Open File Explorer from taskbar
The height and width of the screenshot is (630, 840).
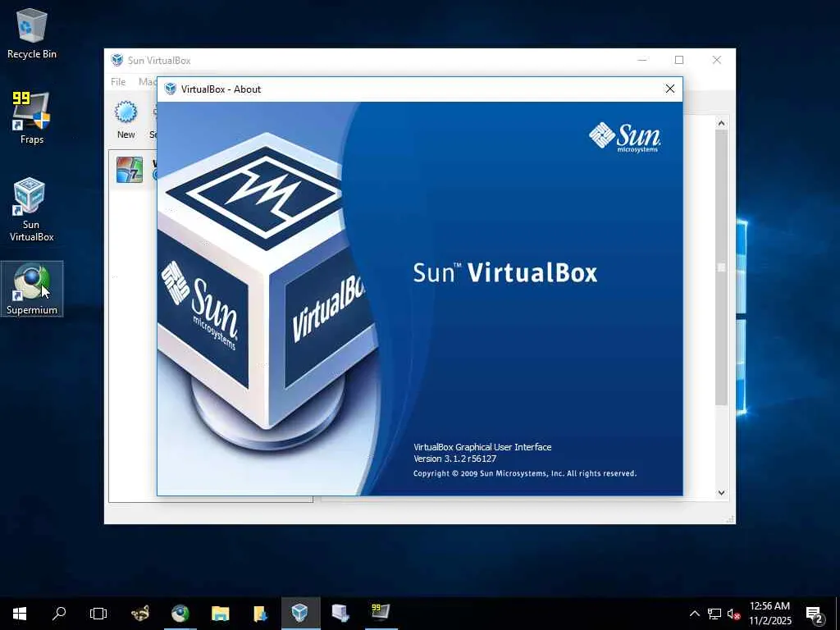pyautogui.click(x=220, y=614)
